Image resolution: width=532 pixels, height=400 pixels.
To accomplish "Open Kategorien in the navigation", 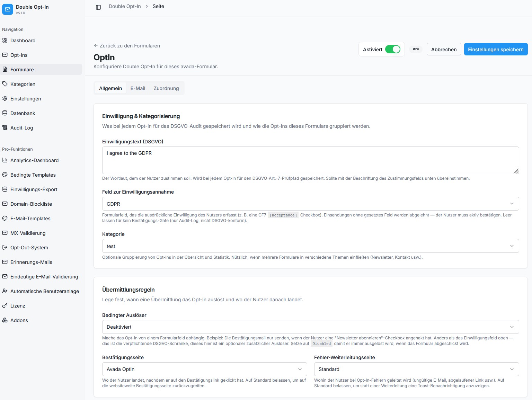I will [42, 84].
